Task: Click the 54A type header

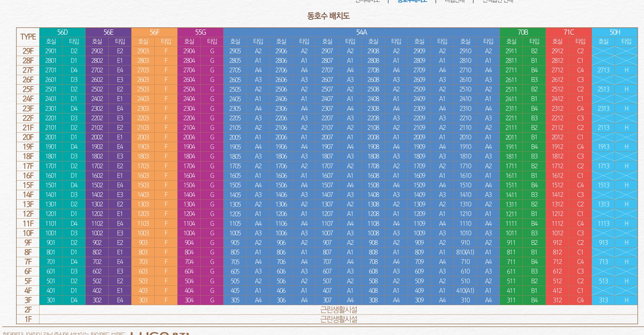Action: (x=362, y=32)
